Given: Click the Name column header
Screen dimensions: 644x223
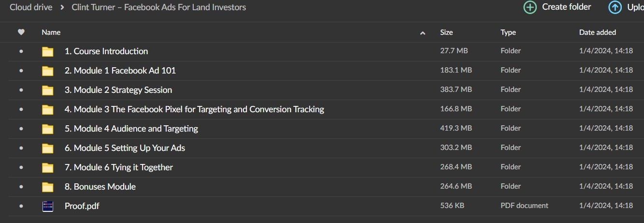Looking at the screenshot, I should 51,32.
